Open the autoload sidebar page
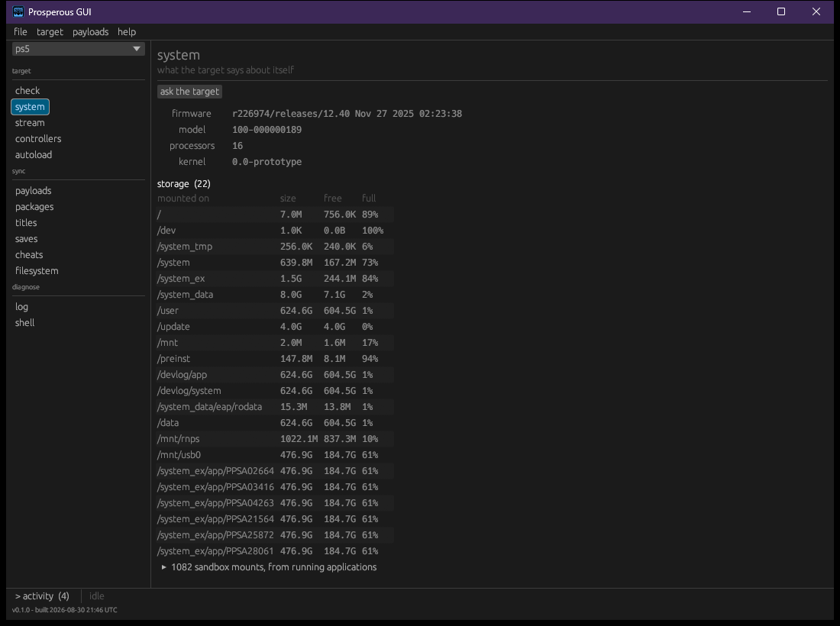The width and height of the screenshot is (840, 626). pos(33,155)
